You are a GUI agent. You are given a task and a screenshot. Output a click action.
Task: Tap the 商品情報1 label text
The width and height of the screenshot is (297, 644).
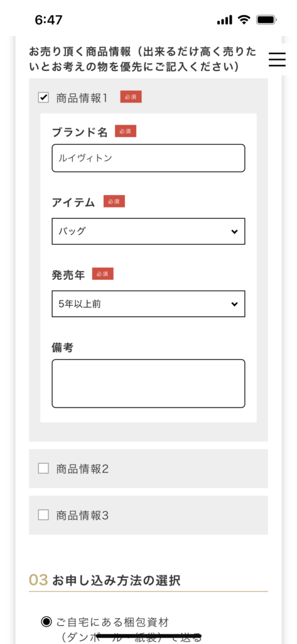pyautogui.click(x=82, y=97)
